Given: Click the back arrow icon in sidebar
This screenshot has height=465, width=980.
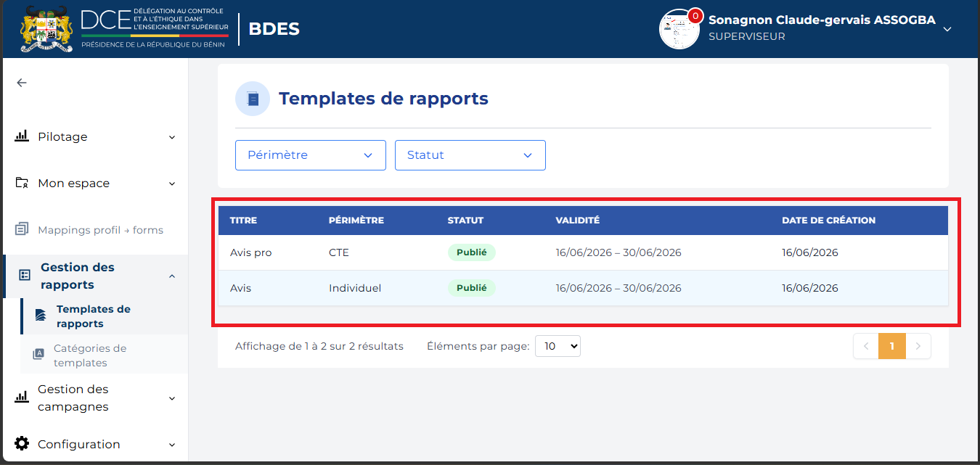Looking at the screenshot, I should [x=22, y=83].
